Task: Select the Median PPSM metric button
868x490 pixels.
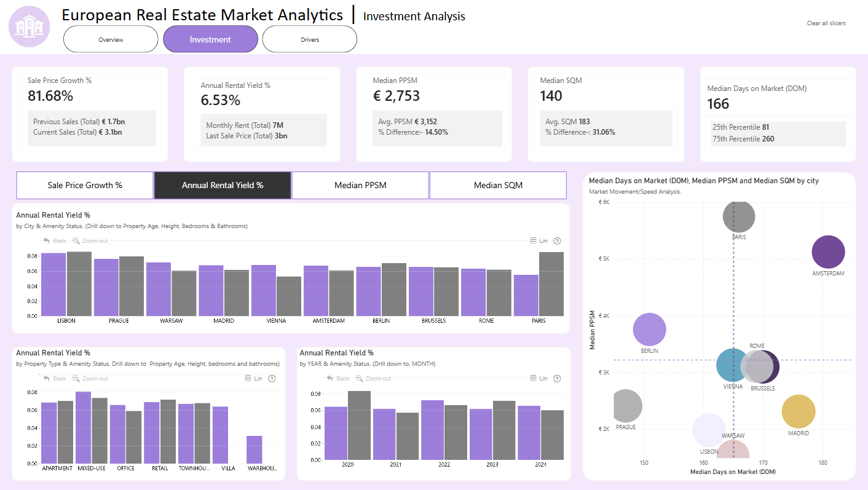Action: coord(360,185)
